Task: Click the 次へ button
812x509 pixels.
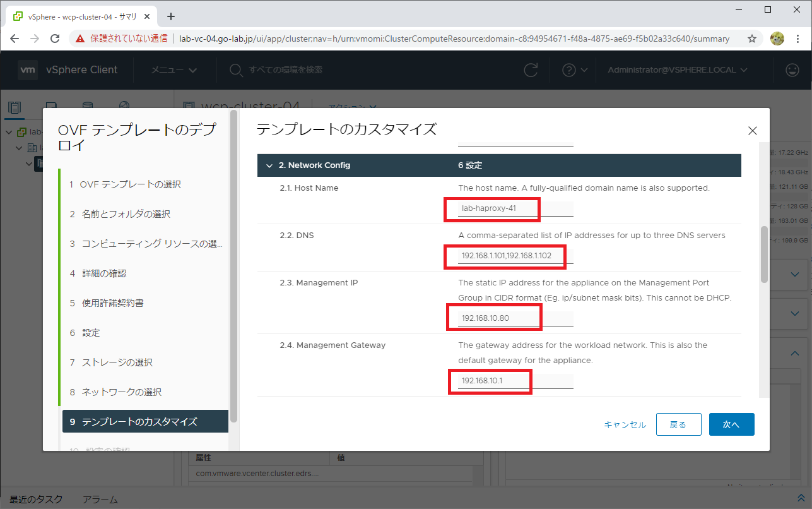Action: (x=731, y=424)
